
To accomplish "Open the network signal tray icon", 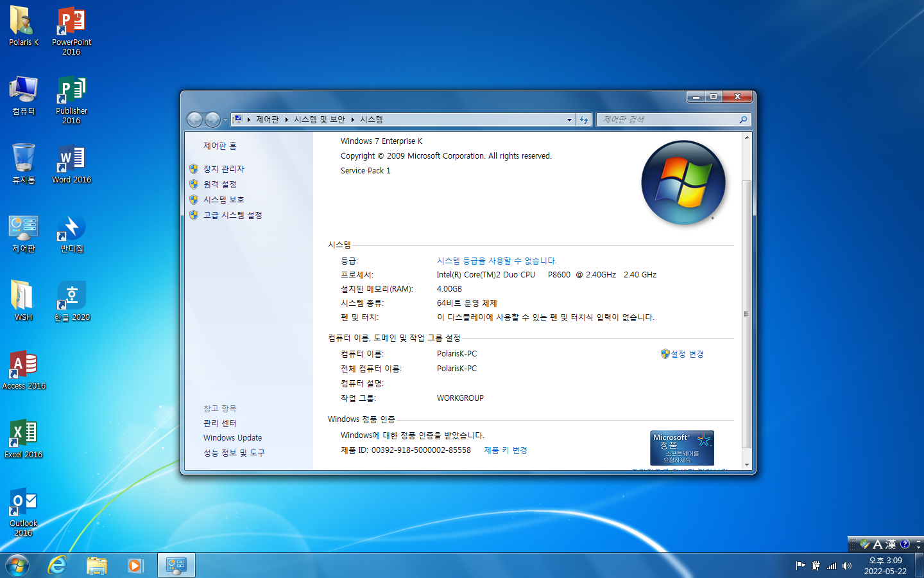I will [x=832, y=566].
